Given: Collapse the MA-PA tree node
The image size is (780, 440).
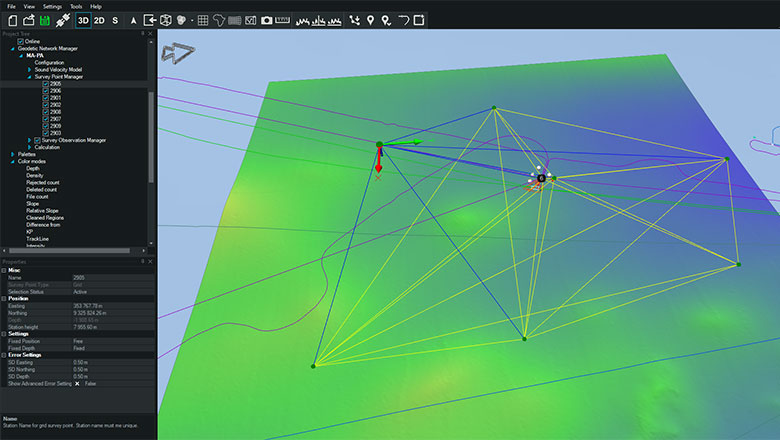Looking at the screenshot, I should click(21, 56).
